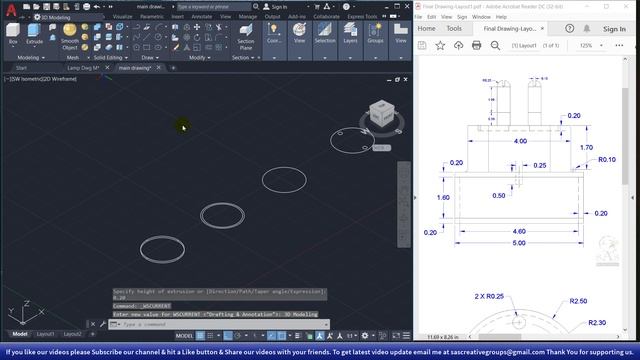Click the Move tool in Modify panel
This screenshot has height=360, width=640.
click(x=197, y=27)
